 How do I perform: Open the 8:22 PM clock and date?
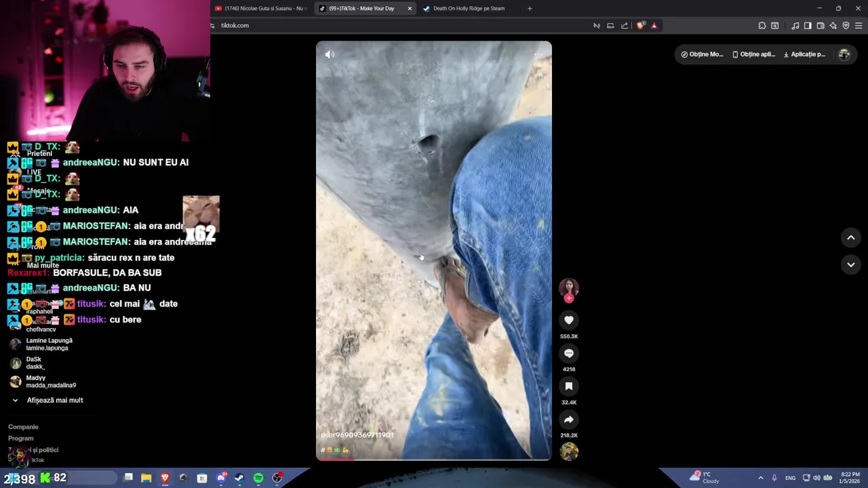pyautogui.click(x=850, y=478)
